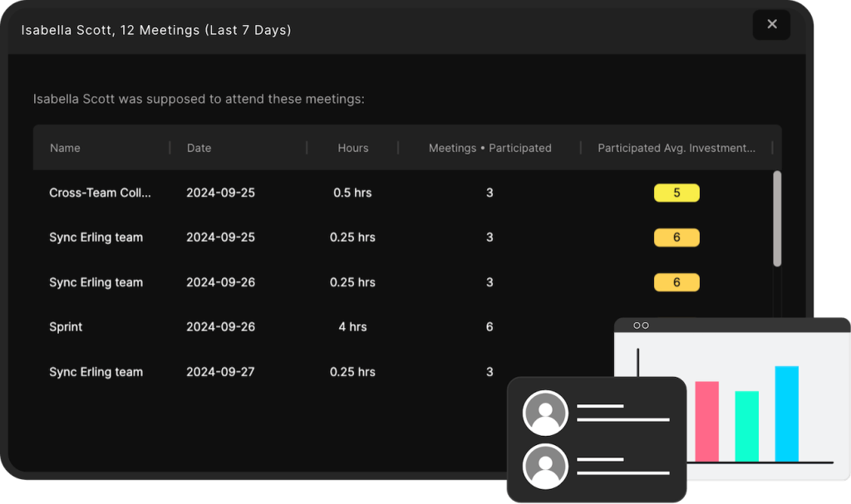Image resolution: width=851 pixels, height=504 pixels.
Task: Expand the truncated Participated Avg. Investment header
Action: coord(676,148)
